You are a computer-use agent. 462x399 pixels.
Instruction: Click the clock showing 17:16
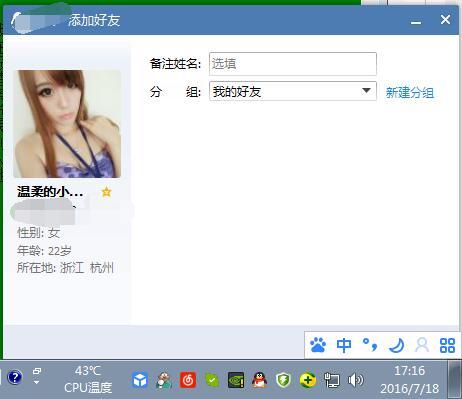tap(409, 371)
